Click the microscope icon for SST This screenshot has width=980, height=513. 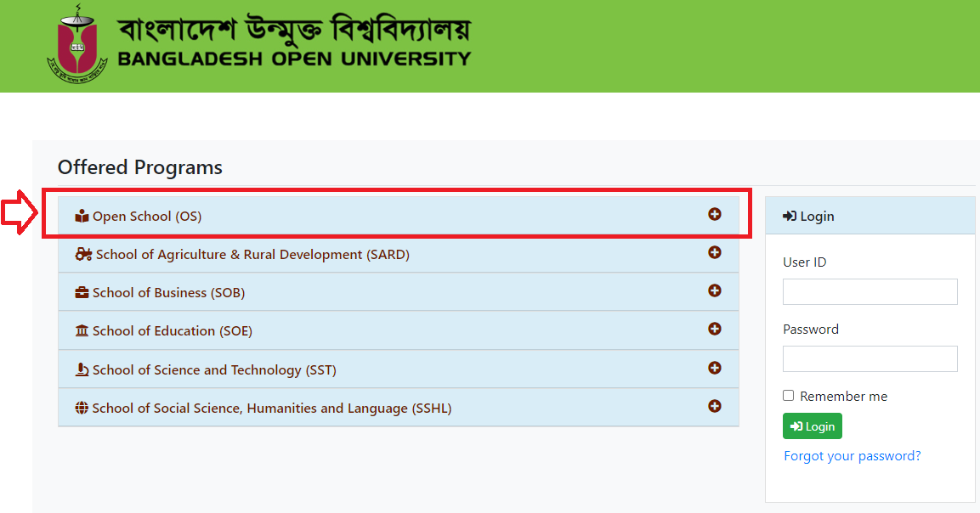coord(82,369)
